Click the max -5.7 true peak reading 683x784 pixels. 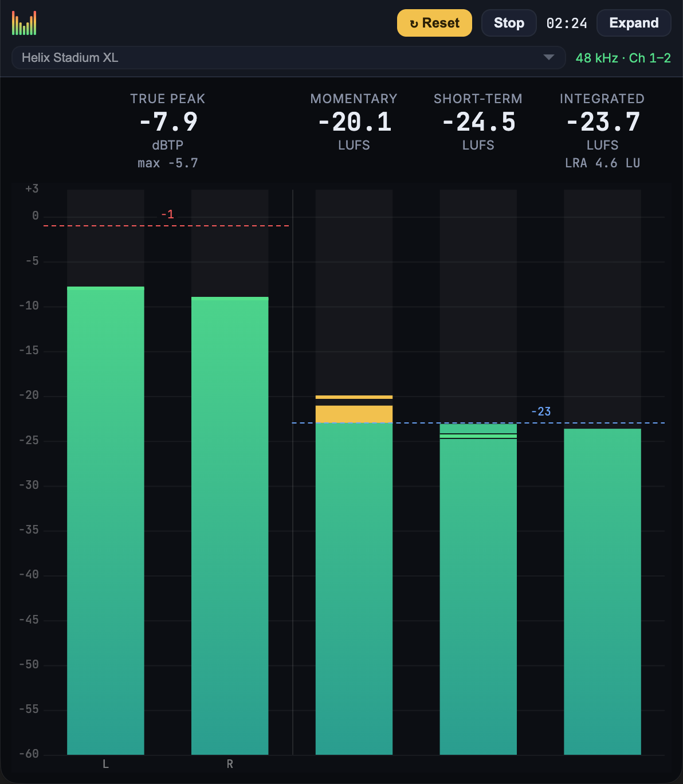[168, 163]
